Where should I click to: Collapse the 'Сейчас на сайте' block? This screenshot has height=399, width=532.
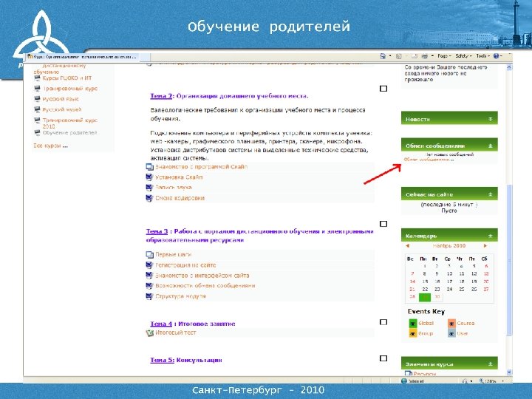point(491,194)
